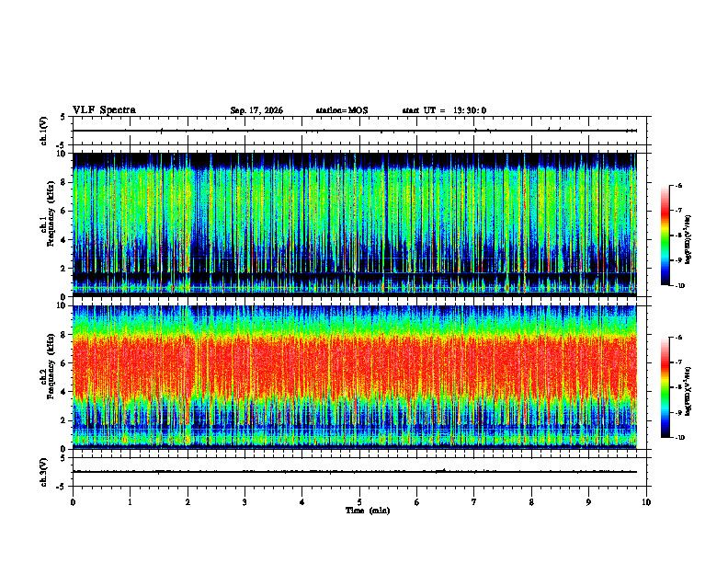The image size is (728, 563).
Task: Click the 9 minute tick label on time axis
Action: pos(588,502)
